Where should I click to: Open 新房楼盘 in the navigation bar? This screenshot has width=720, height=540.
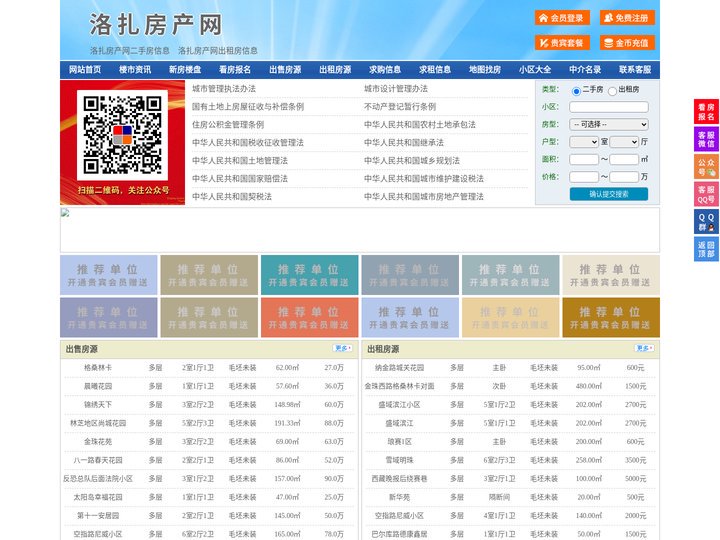pyautogui.click(x=185, y=70)
